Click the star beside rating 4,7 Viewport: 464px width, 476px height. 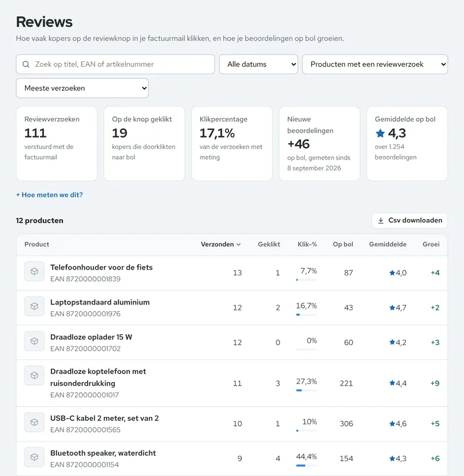tap(392, 307)
